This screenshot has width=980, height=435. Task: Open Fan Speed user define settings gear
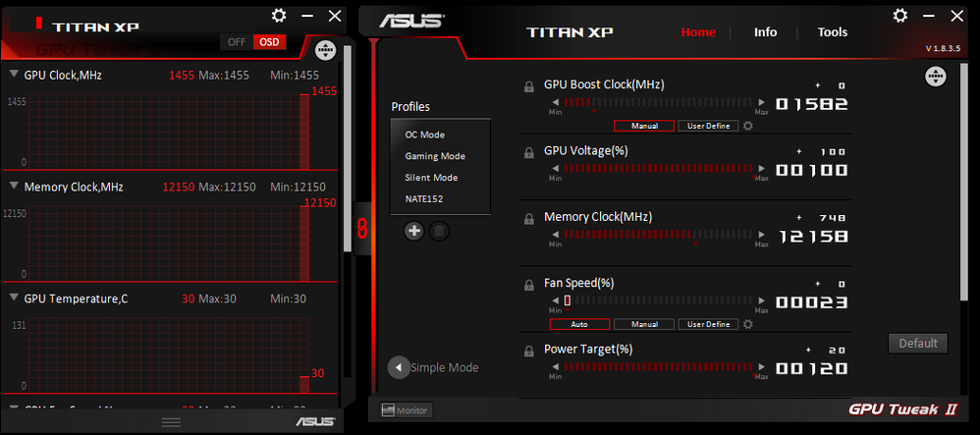click(x=747, y=324)
